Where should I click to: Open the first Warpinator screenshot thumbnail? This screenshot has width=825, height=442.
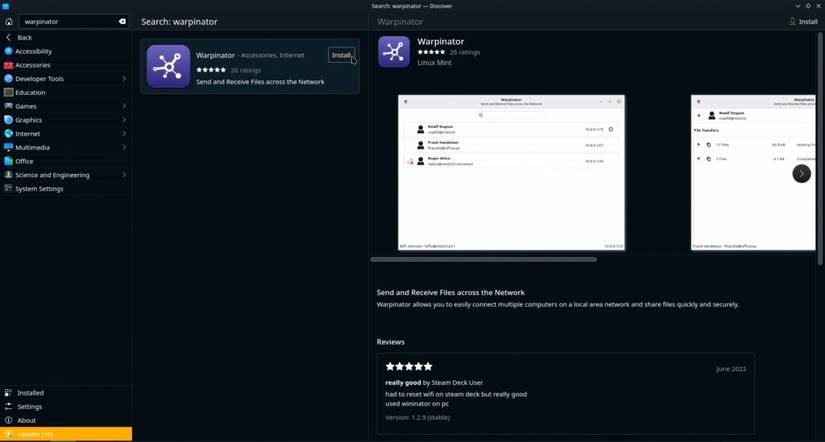[x=511, y=172]
